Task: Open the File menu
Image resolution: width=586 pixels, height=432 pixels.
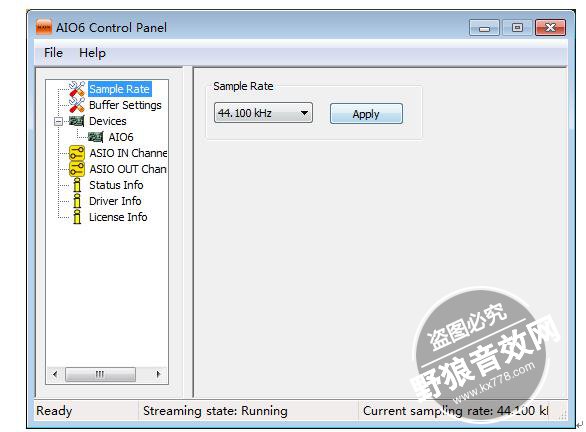Action: [x=53, y=53]
